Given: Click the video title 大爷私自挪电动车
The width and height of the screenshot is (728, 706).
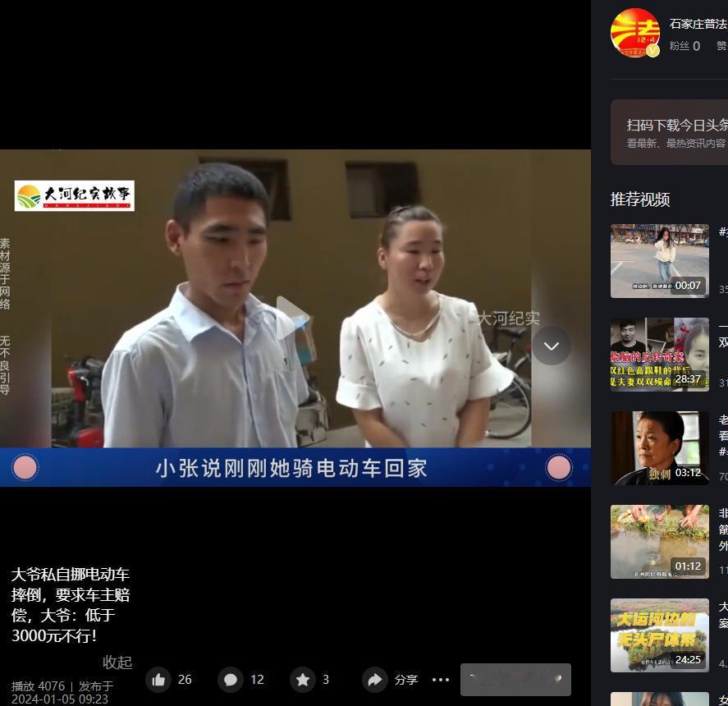Looking at the screenshot, I should pyautogui.click(x=71, y=605).
